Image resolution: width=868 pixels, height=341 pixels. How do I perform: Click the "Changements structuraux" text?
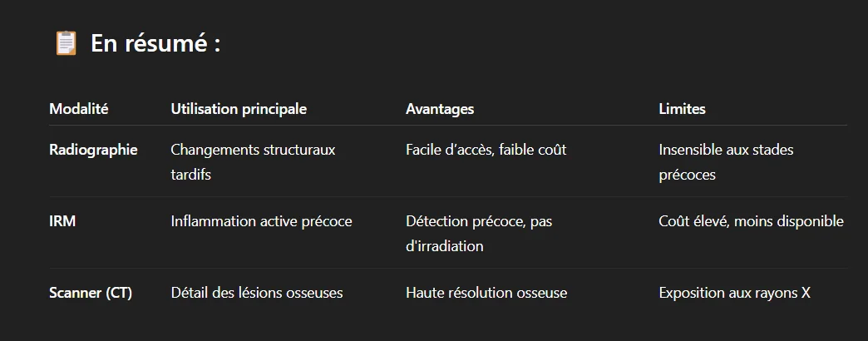pyautogui.click(x=253, y=150)
